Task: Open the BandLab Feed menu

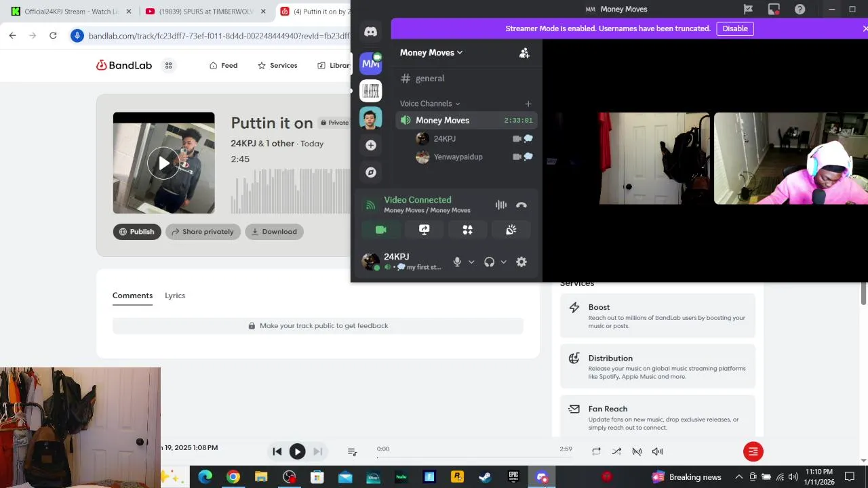Action: pos(224,66)
